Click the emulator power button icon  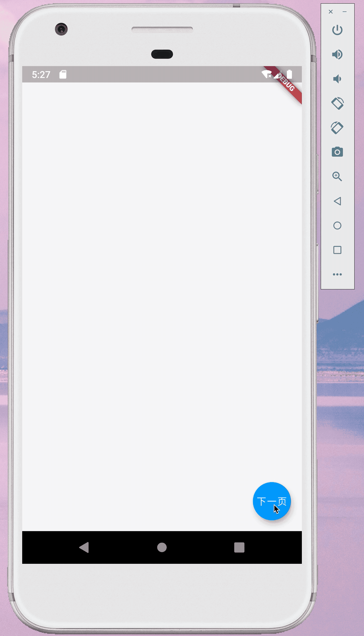(x=337, y=30)
